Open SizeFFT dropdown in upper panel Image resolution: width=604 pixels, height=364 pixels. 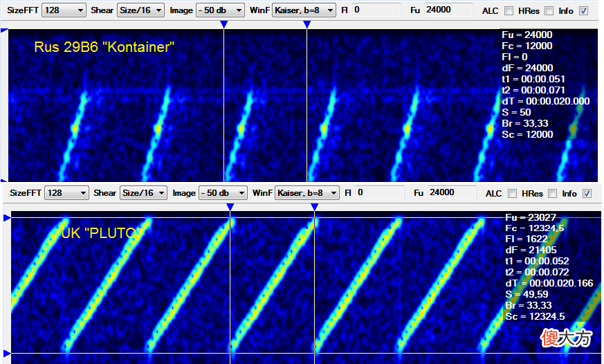pyautogui.click(x=64, y=10)
